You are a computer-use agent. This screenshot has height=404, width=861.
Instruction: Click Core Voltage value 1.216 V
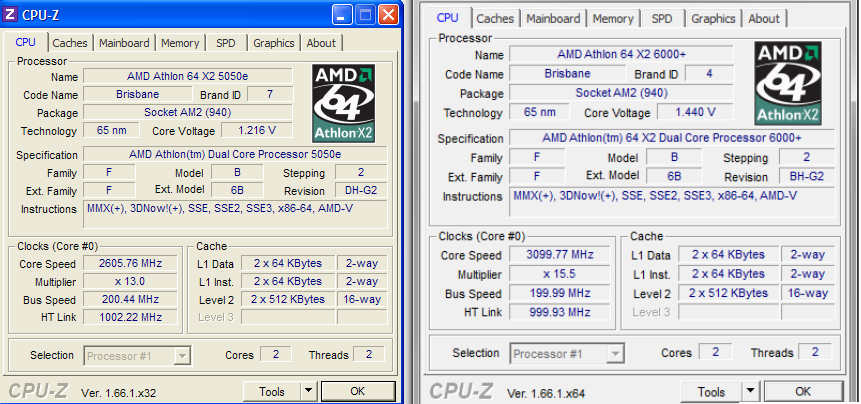(257, 131)
